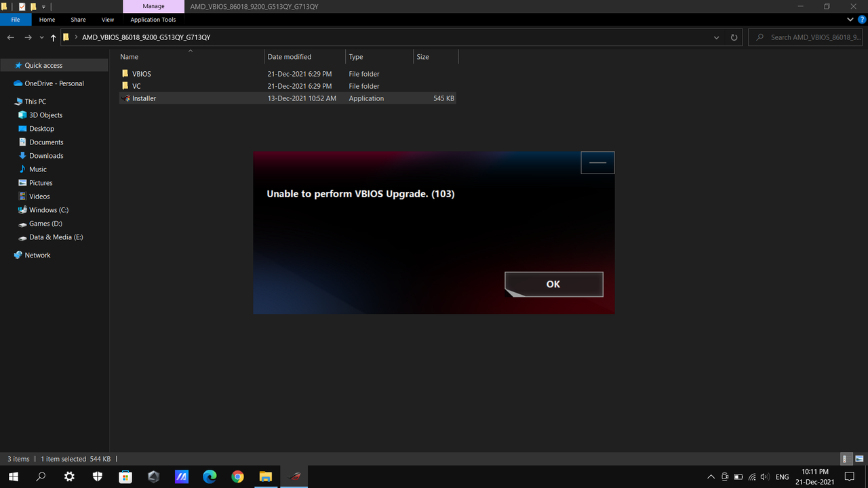Switch to the View tab
Viewport: 868px width, 488px height.
point(107,20)
